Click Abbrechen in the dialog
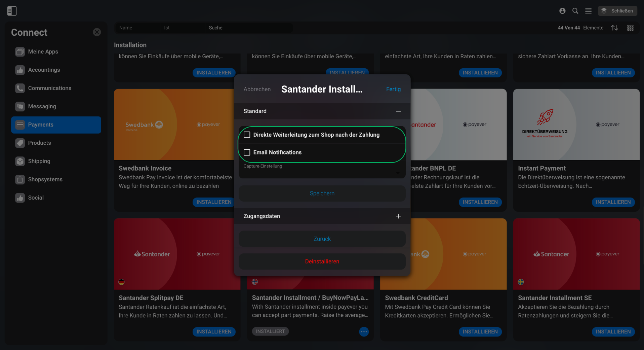The width and height of the screenshot is (644, 350). point(257,89)
